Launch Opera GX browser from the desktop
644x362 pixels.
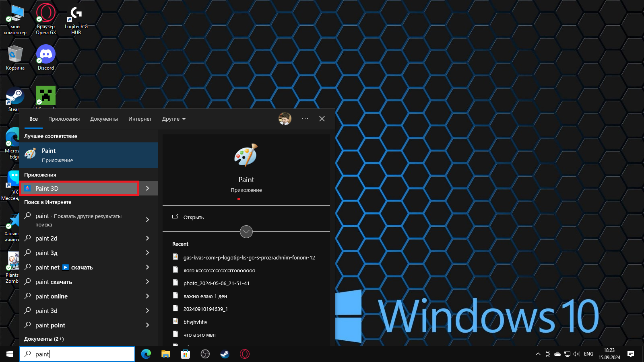pyautogui.click(x=46, y=19)
